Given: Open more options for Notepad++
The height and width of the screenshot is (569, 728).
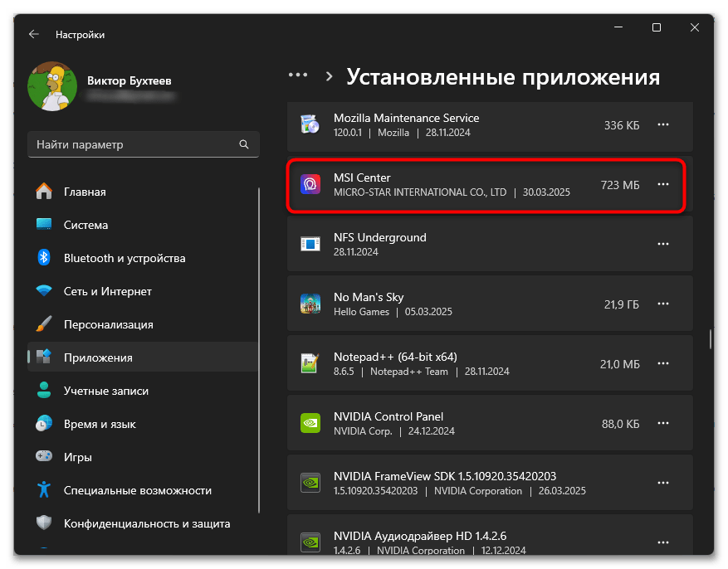Looking at the screenshot, I should pos(663,363).
